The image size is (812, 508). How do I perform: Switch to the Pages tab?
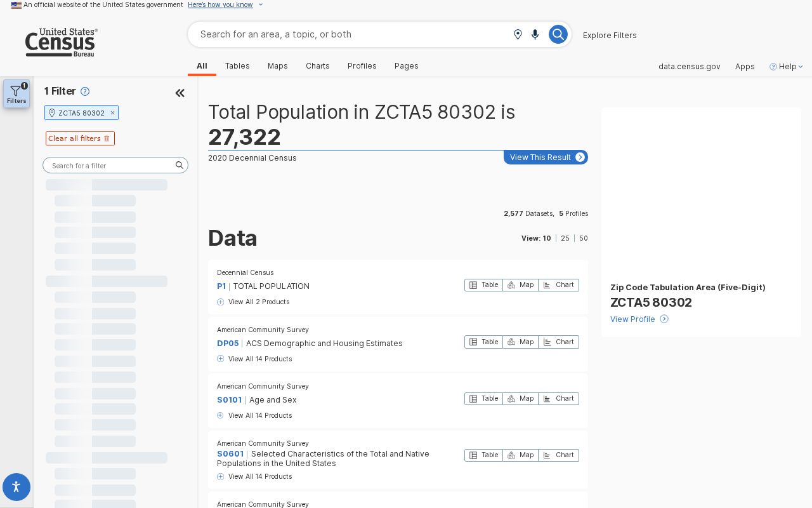(x=407, y=66)
